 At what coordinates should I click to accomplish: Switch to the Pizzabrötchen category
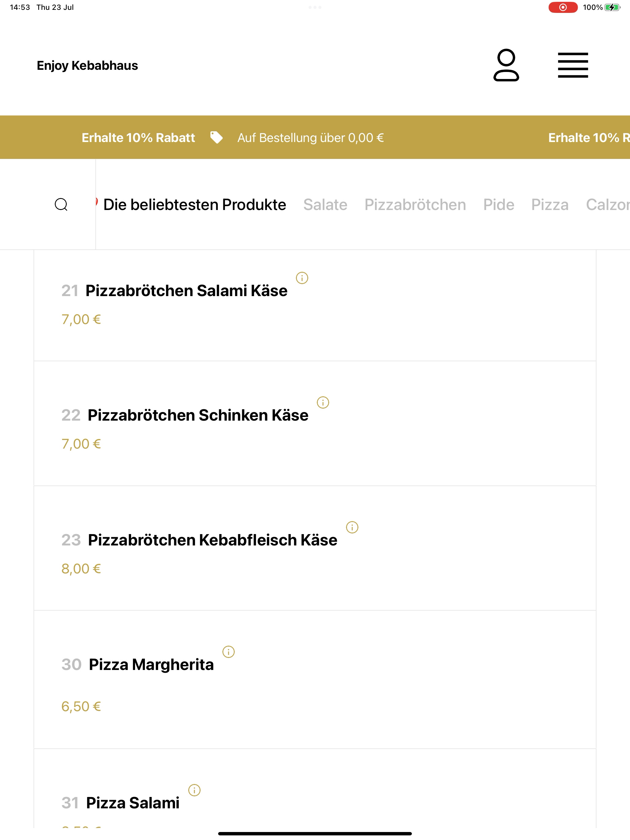pos(415,205)
